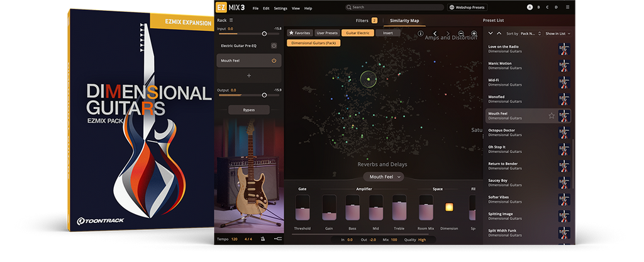Zoom out the similarity map
The width and height of the screenshot is (644, 262).
tap(461, 33)
